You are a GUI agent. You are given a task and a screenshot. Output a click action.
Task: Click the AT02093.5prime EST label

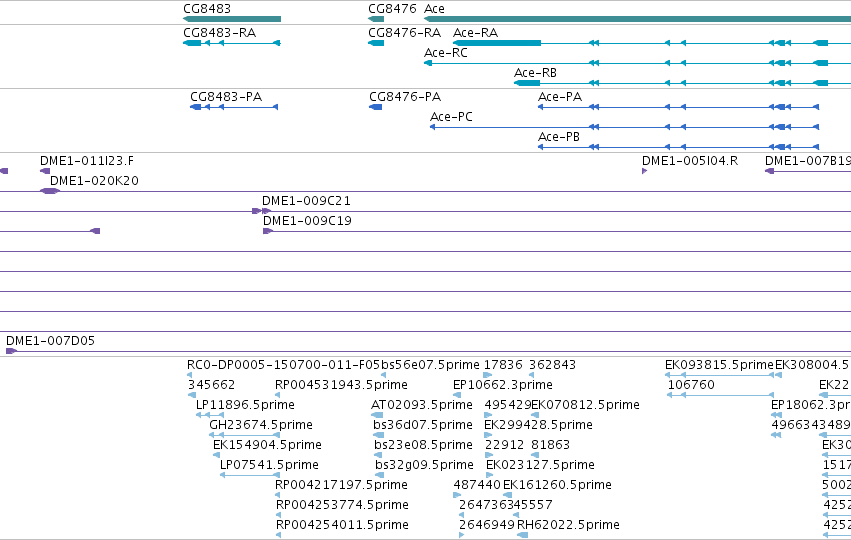(422, 405)
